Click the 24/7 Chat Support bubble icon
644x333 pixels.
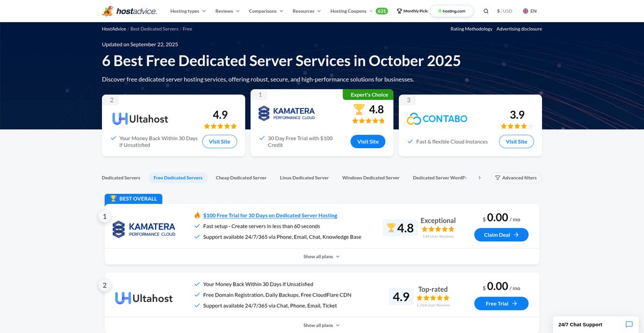coord(629,324)
